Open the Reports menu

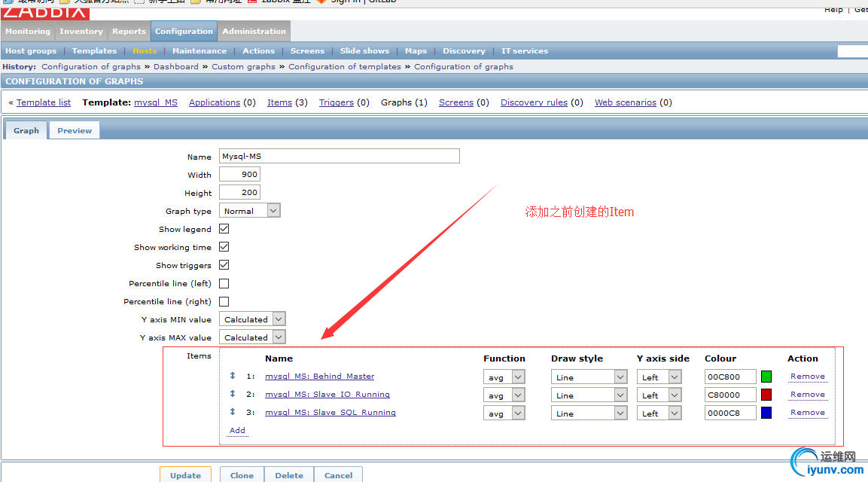point(129,31)
